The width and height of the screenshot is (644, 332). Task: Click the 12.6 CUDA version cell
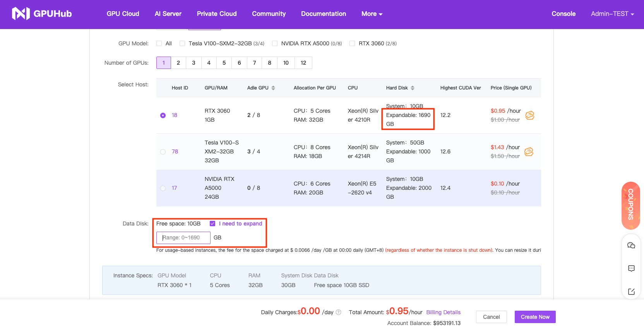coord(445,152)
